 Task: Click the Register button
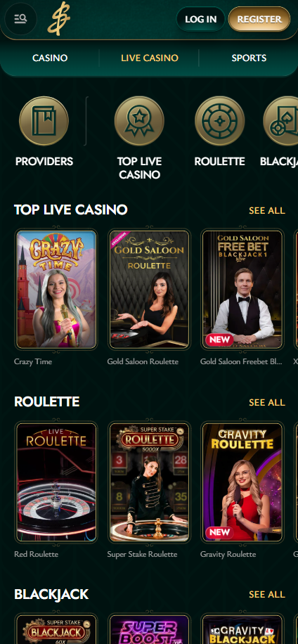pyautogui.click(x=259, y=19)
